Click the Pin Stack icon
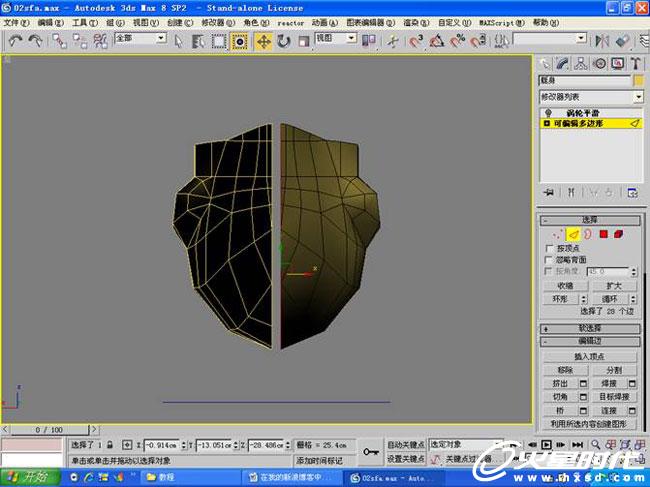The image size is (650, 487). tap(549, 193)
